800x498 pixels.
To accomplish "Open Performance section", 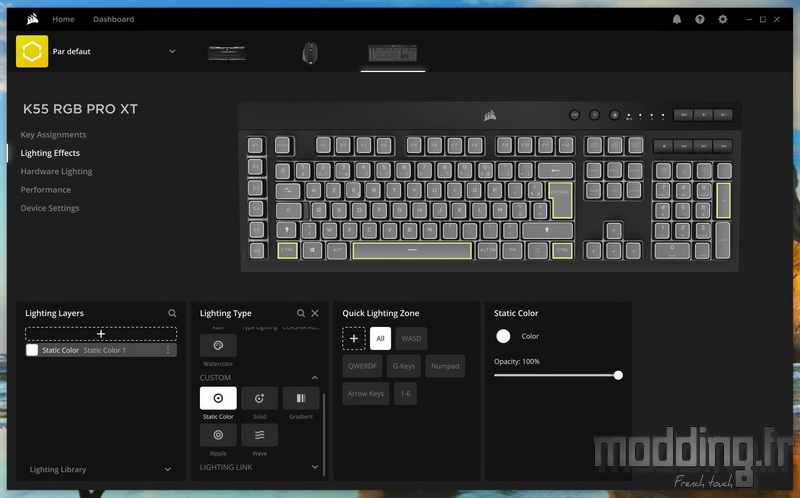I will tap(45, 190).
